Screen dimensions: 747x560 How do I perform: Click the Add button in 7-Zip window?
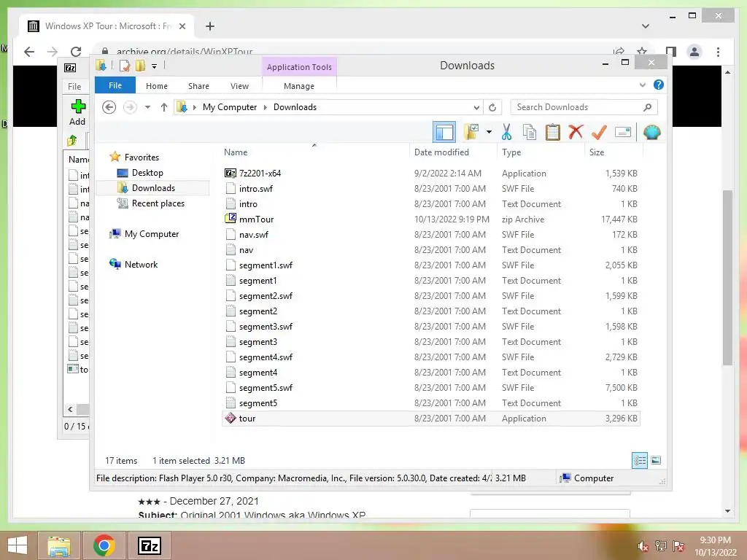point(77,112)
